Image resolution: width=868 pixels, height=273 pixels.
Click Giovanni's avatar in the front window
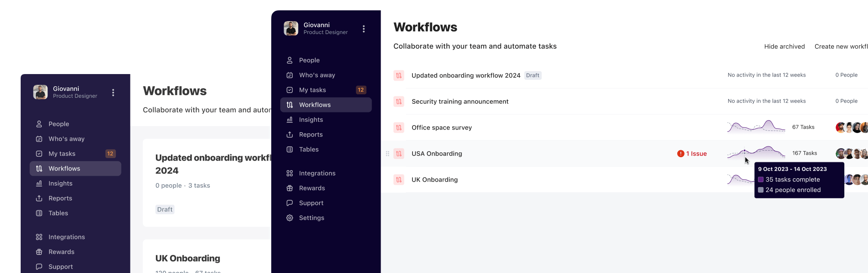291,28
